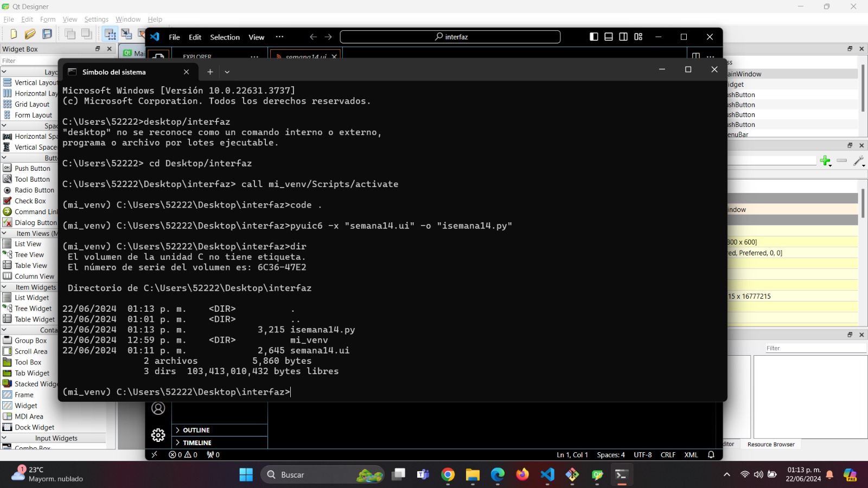Select Check Box widget in Widget Box

point(29,201)
